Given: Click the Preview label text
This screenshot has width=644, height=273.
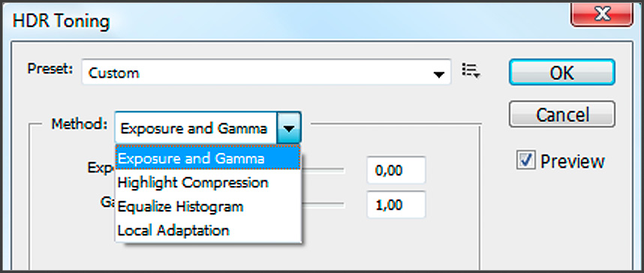Looking at the screenshot, I should (x=573, y=161).
